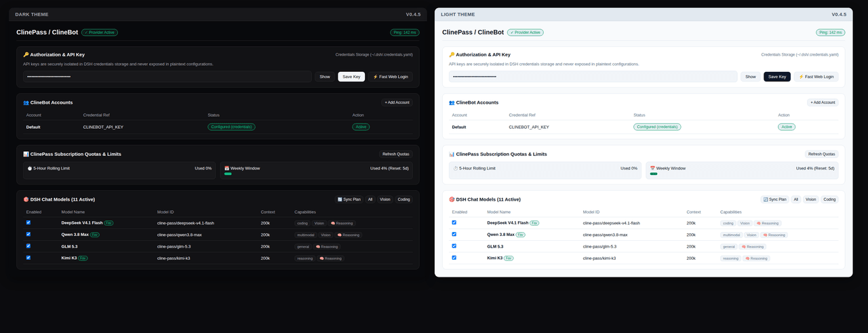
Task: Click Save Key in light theme panel
Action: click(777, 77)
